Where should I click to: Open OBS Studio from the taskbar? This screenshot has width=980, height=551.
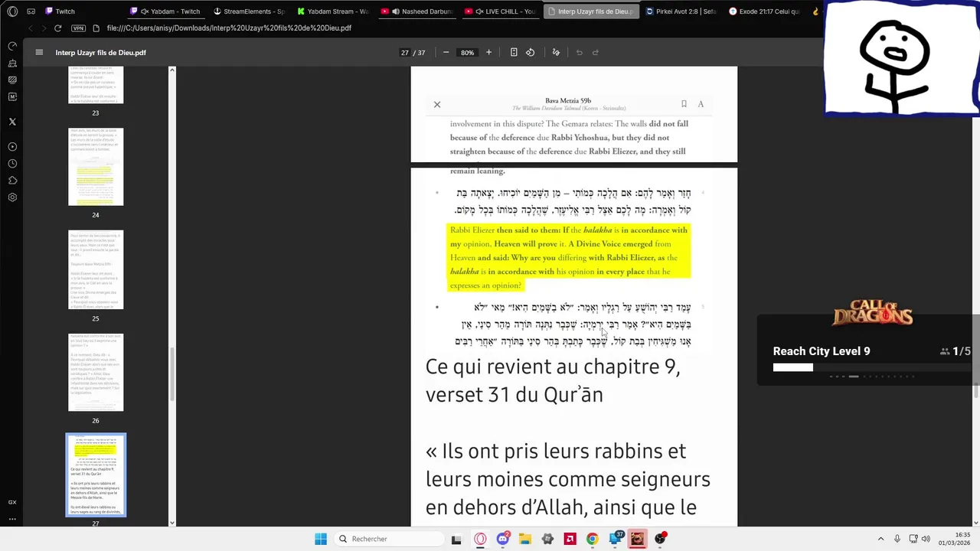tap(660, 539)
